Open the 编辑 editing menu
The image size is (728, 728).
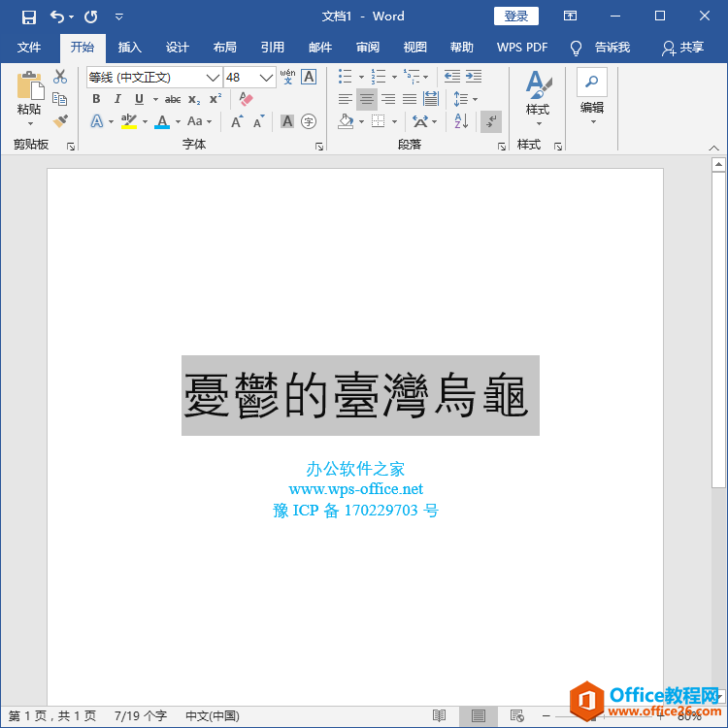pos(592,97)
